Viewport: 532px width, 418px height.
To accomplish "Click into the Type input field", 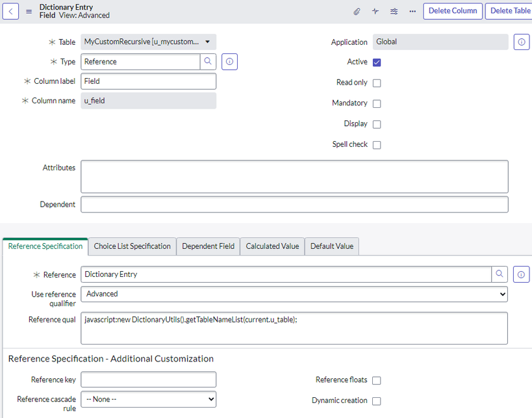I will pyautogui.click(x=140, y=62).
